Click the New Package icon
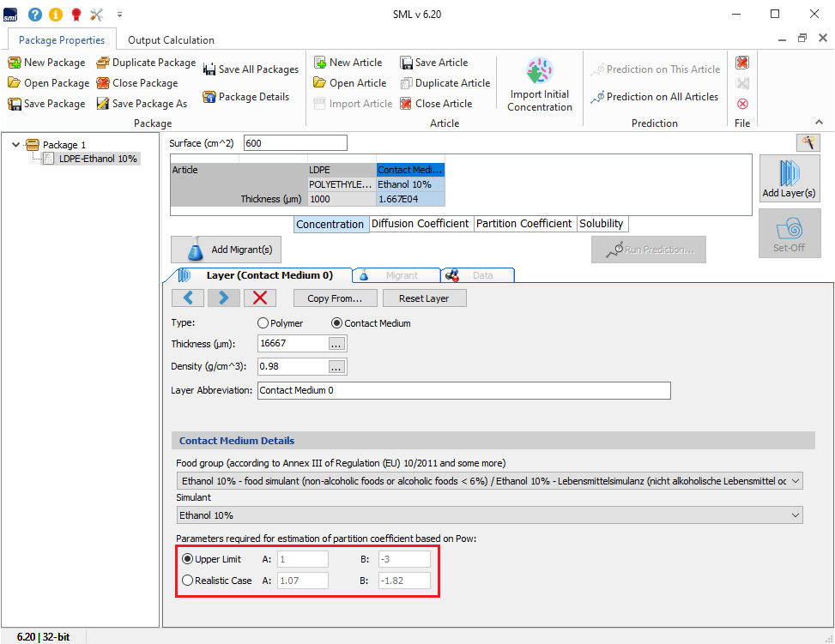Screen dimensions: 835x644 [15, 63]
